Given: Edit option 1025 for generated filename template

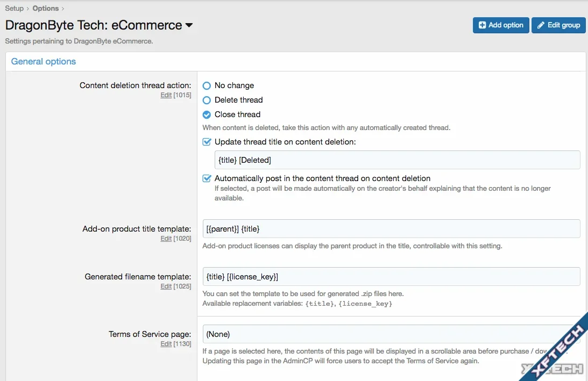Looking at the screenshot, I should (x=166, y=286).
